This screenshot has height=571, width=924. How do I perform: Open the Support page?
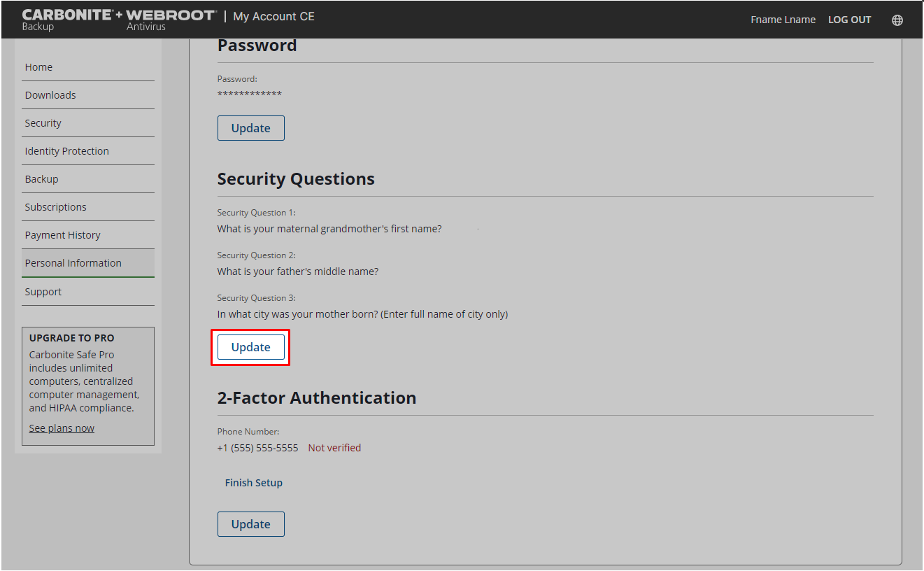tap(43, 291)
